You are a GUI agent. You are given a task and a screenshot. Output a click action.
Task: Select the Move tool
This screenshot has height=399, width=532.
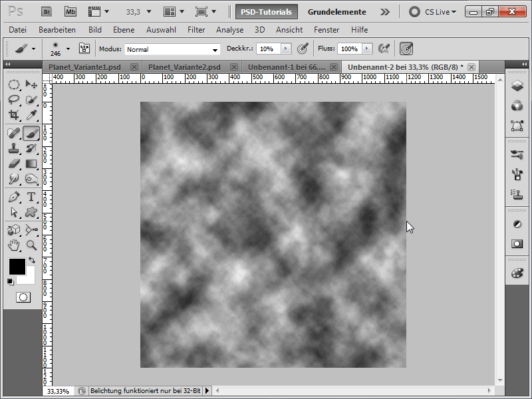pos(31,84)
